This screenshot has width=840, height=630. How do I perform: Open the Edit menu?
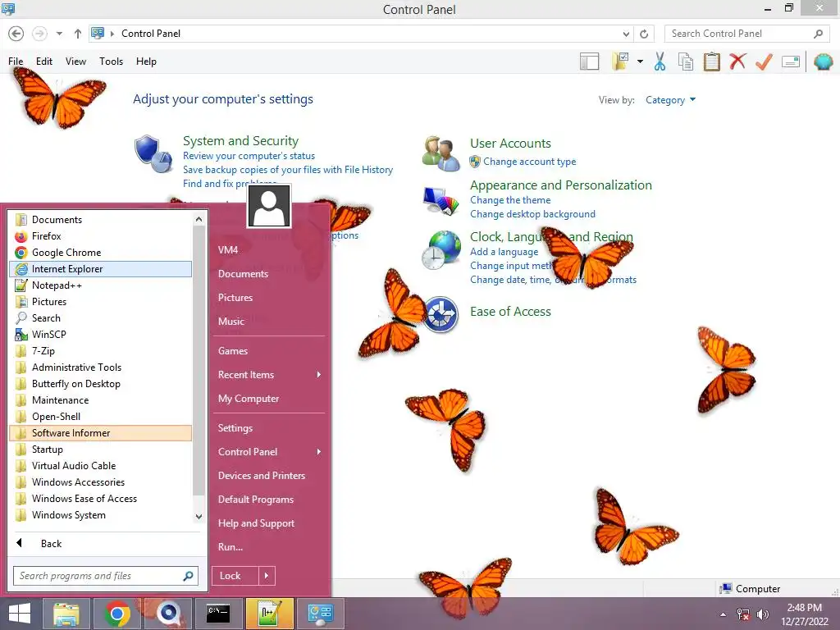point(44,61)
